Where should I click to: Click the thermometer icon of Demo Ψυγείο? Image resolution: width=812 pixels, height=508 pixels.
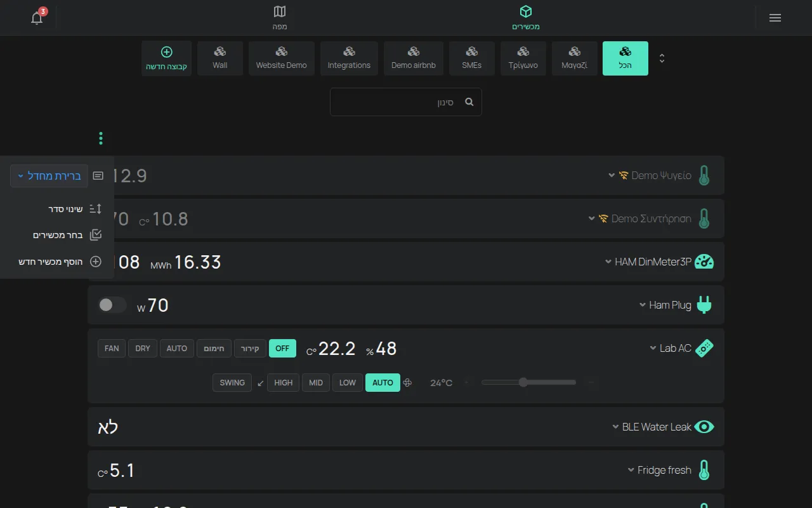coord(704,175)
